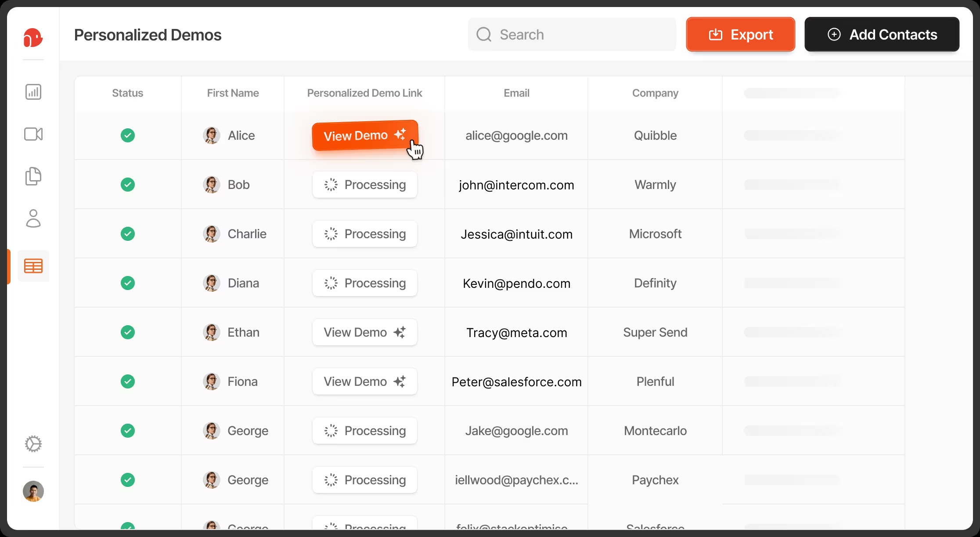Click the user profile avatar at bottom
Viewport: 980px width, 537px height.
[x=33, y=491]
